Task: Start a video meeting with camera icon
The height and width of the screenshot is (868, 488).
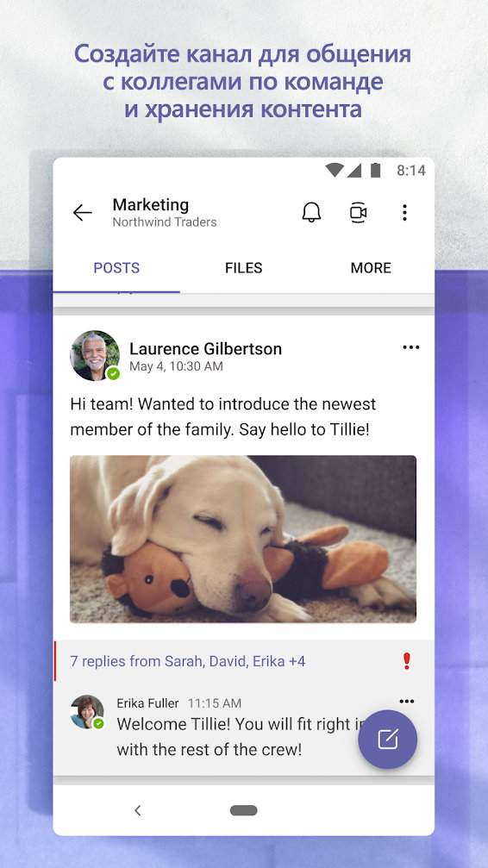Action: [359, 213]
